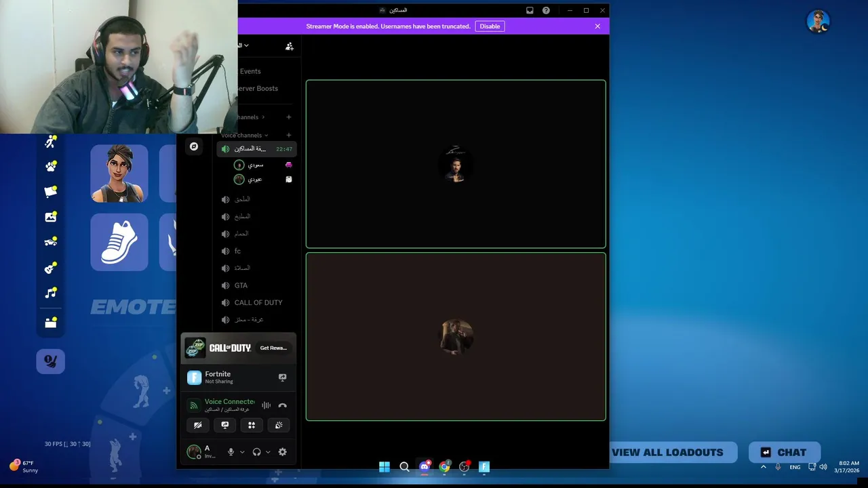868x488 pixels.
Task: Open Windows taskbar search
Action: click(404, 466)
